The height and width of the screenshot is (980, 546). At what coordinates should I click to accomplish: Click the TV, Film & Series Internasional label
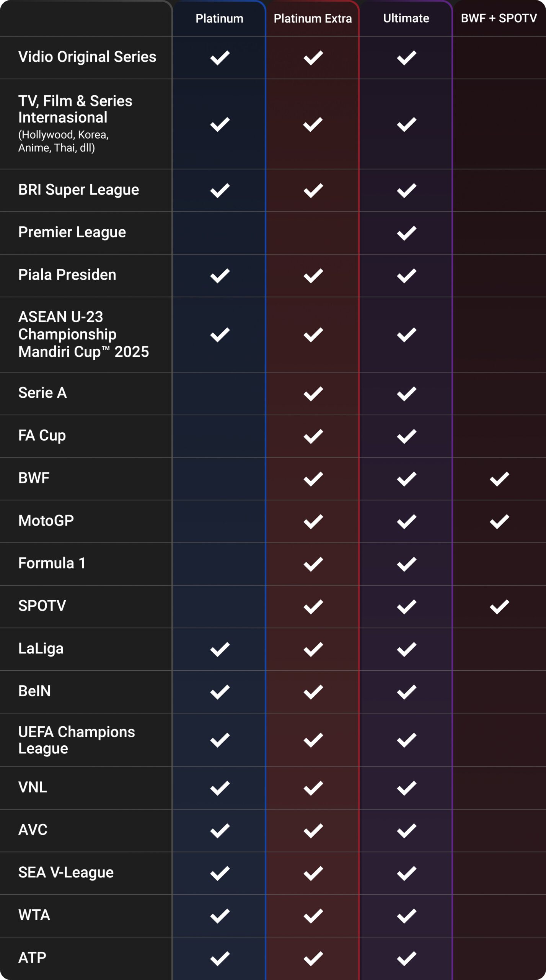pyautogui.click(x=75, y=109)
